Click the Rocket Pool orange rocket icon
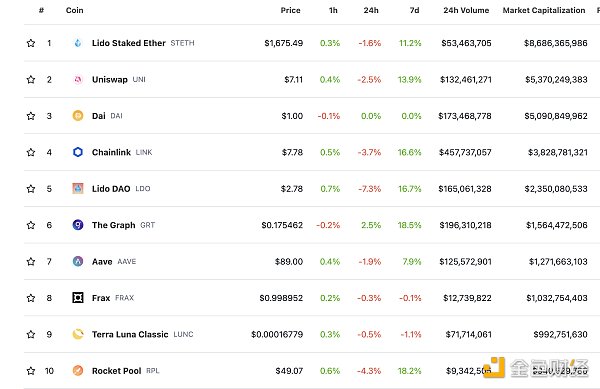 pos(78,371)
